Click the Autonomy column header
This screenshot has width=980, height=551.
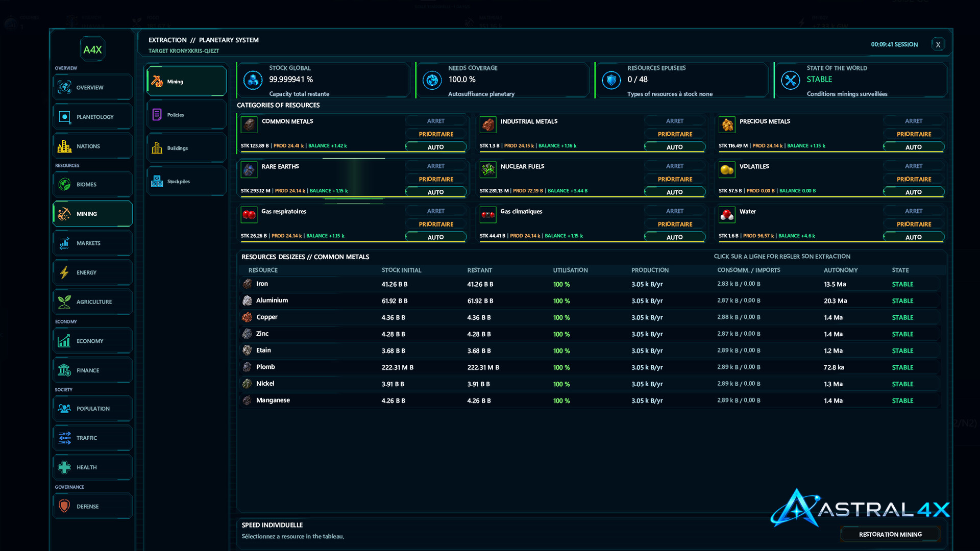pyautogui.click(x=840, y=270)
